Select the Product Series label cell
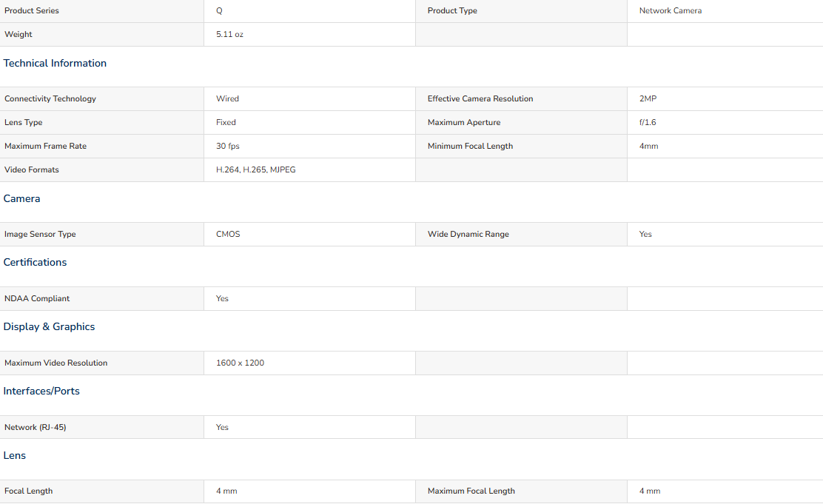Viewport: 823px width, 504px height. (32, 11)
